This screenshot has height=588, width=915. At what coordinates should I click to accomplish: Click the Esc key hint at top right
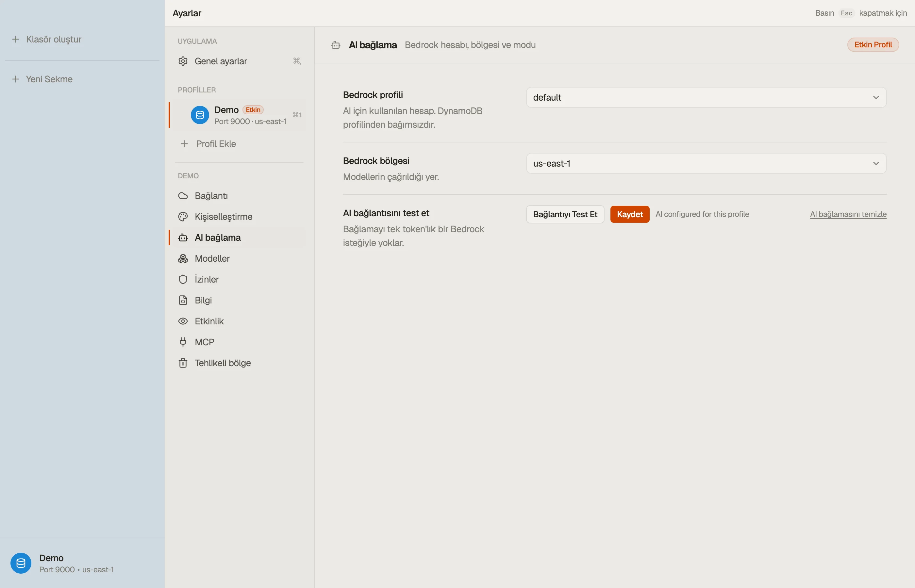point(846,13)
